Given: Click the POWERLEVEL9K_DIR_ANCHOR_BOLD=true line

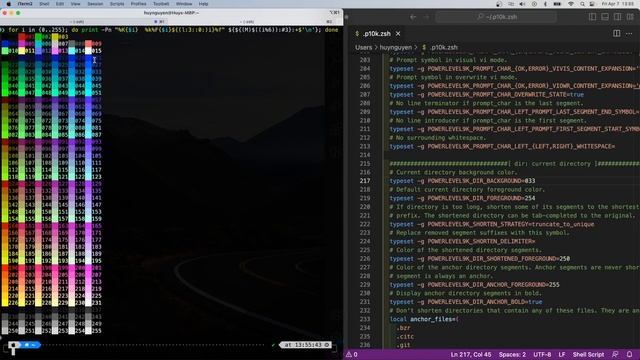Looking at the screenshot, I should coord(466,302).
